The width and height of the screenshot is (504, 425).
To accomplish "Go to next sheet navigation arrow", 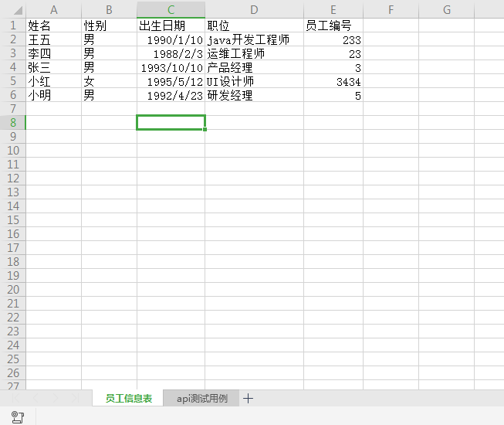I will tap(56, 398).
